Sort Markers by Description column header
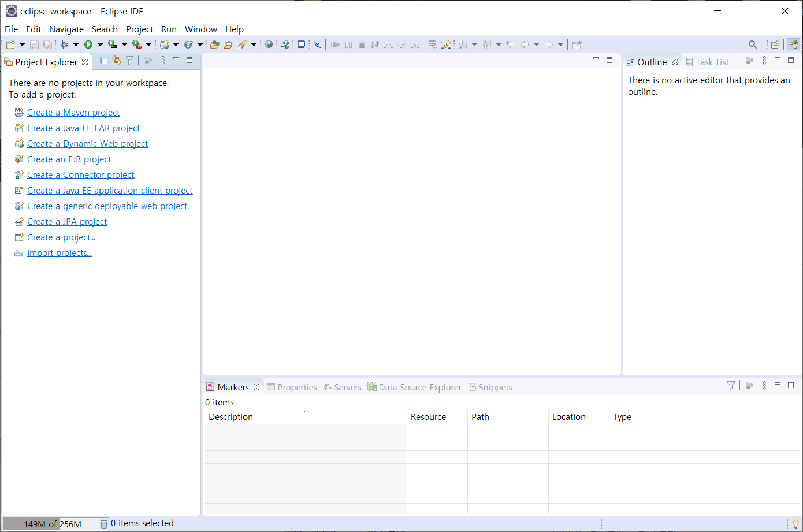803x532 pixels. click(x=306, y=416)
